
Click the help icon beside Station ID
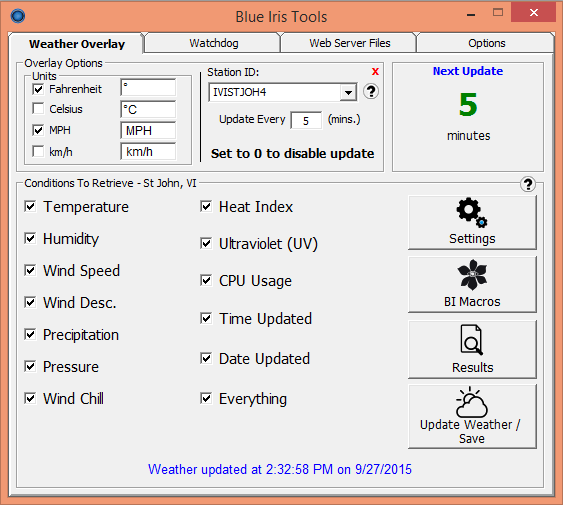(371, 92)
